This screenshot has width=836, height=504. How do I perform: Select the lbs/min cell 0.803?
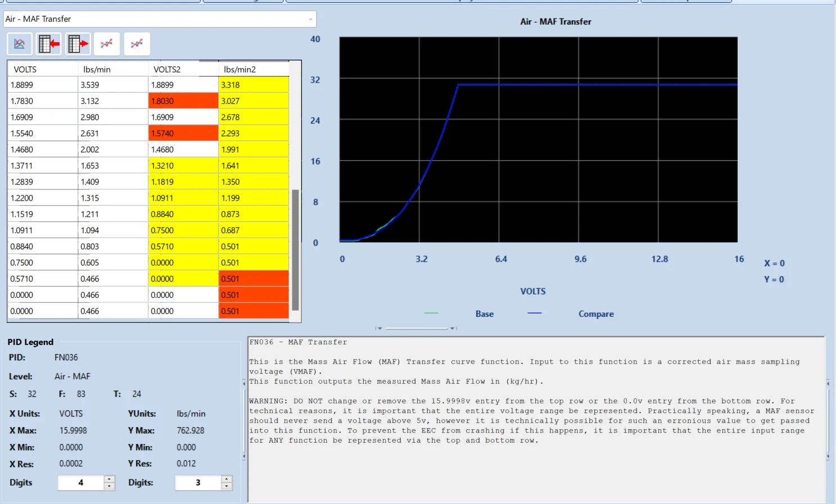[x=113, y=247]
